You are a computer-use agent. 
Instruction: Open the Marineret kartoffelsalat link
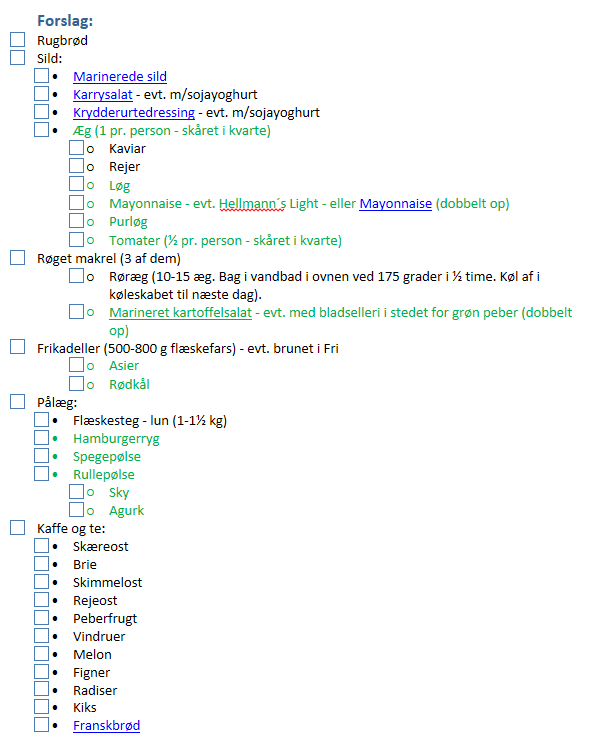181,313
